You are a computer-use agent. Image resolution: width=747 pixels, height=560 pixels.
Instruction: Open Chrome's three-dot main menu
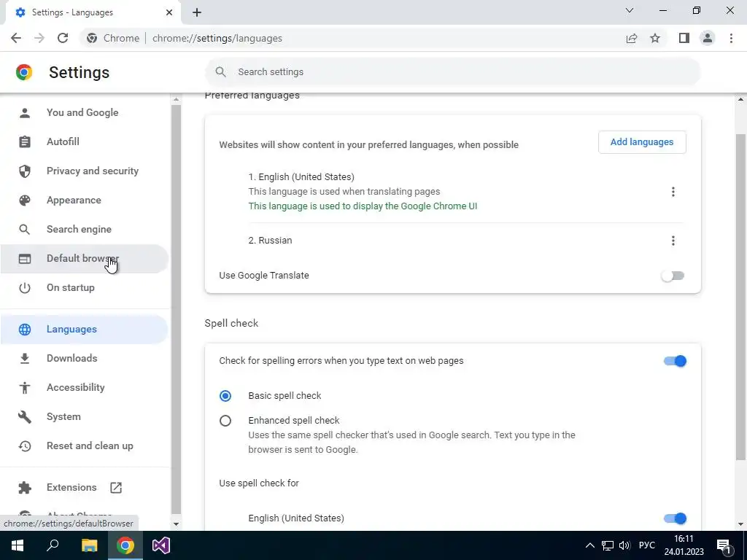pos(731,38)
